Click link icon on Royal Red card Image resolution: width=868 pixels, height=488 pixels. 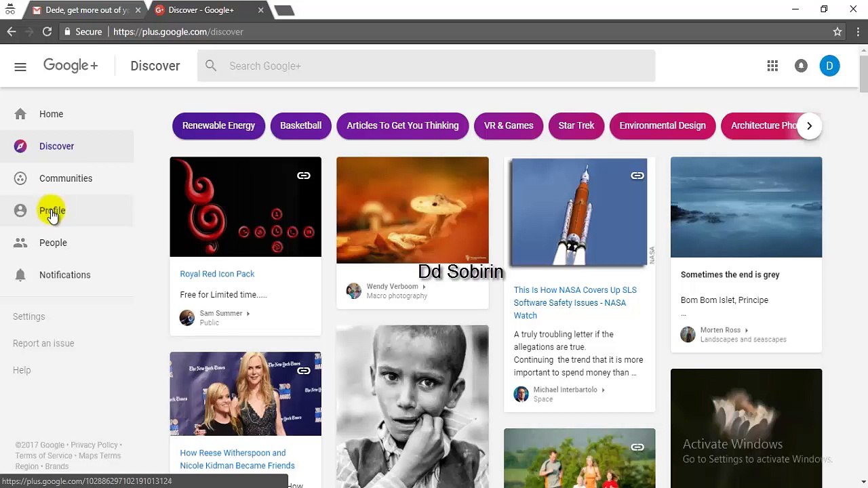click(303, 176)
